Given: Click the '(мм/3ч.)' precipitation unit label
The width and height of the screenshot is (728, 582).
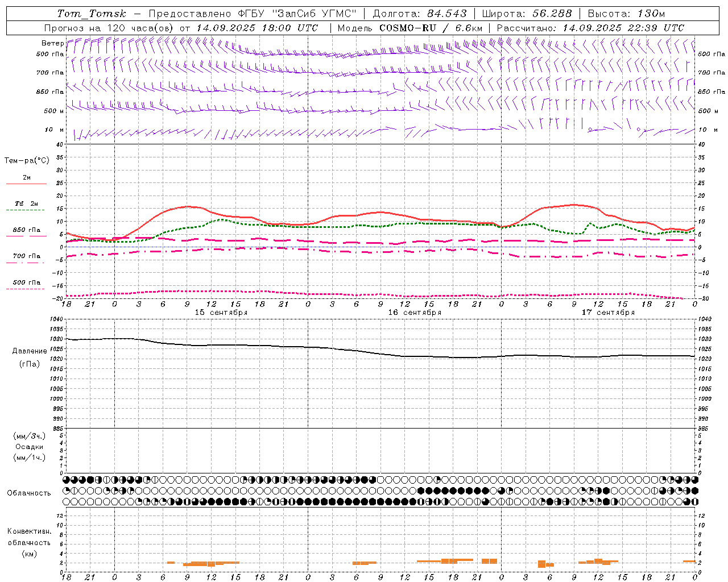Looking at the screenshot, I should click(29, 436).
